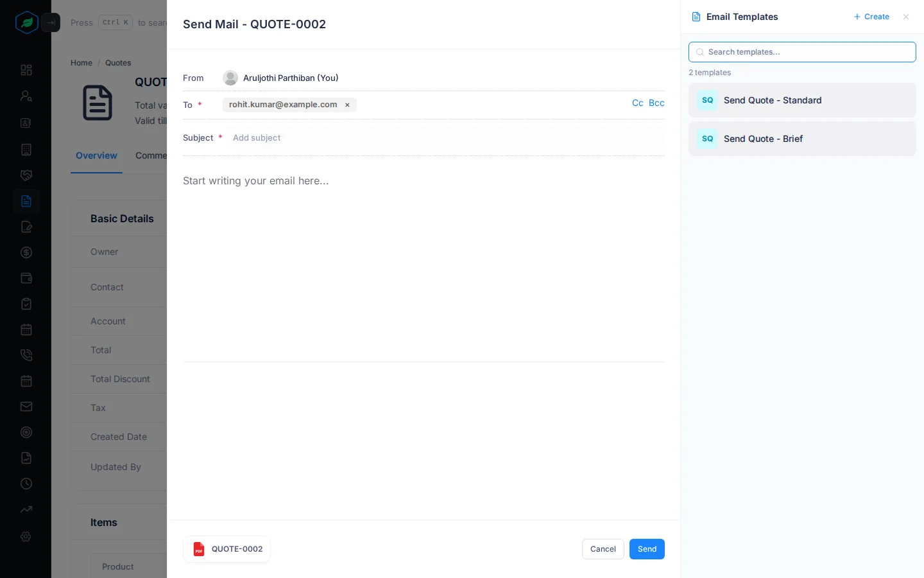The height and width of the screenshot is (578, 924).
Task: Open the QUOTE-0002 PDF attachment
Action: click(x=227, y=549)
